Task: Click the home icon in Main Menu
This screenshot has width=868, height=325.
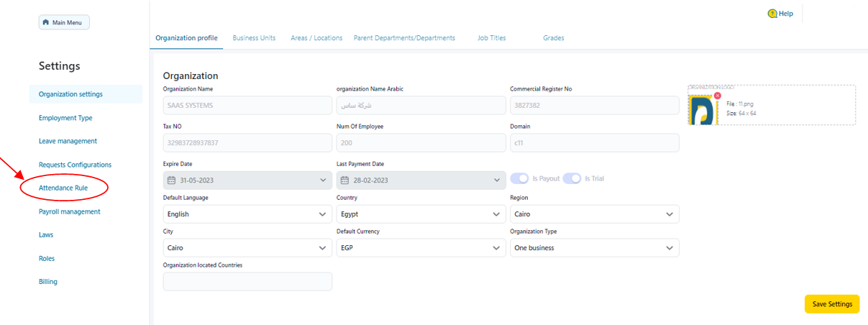Action: [x=47, y=23]
